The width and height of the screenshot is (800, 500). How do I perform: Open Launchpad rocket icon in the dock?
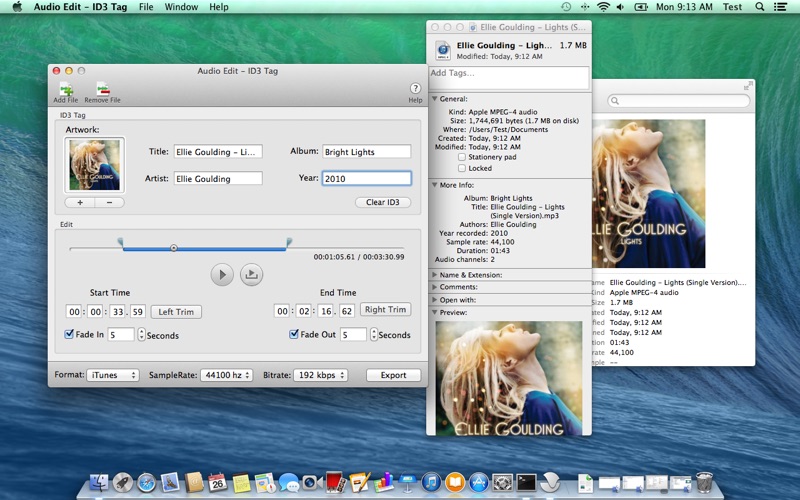tap(122, 482)
